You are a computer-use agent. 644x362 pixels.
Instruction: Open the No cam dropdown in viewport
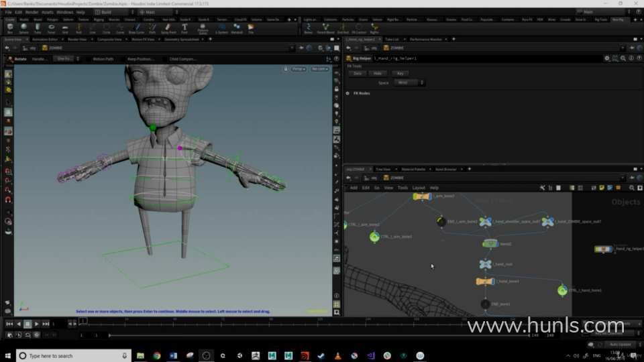pyautogui.click(x=319, y=69)
